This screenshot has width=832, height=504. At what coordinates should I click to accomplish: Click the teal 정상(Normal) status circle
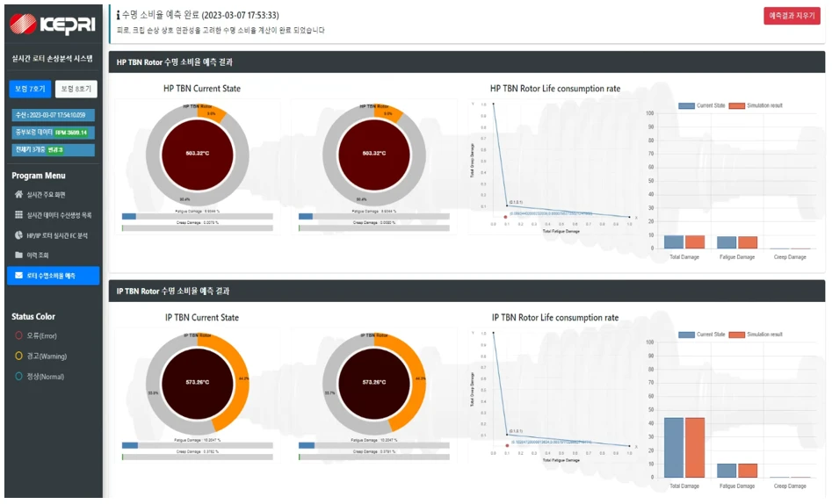click(18, 376)
